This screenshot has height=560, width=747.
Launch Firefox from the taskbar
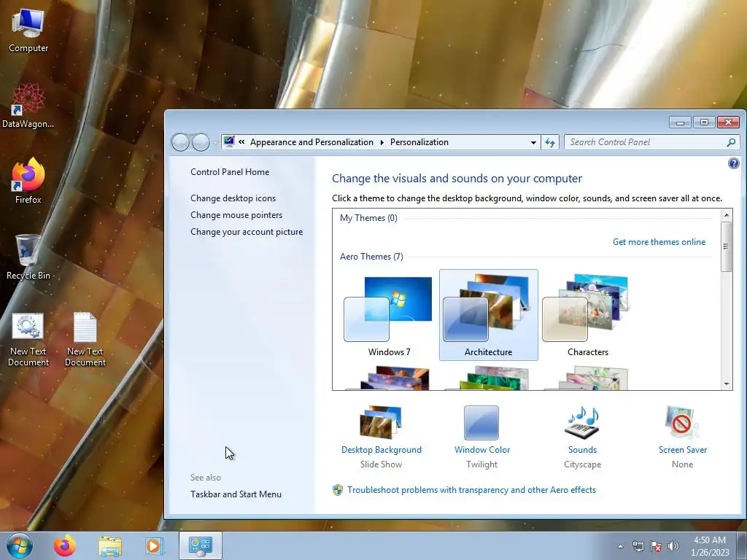pos(64,545)
